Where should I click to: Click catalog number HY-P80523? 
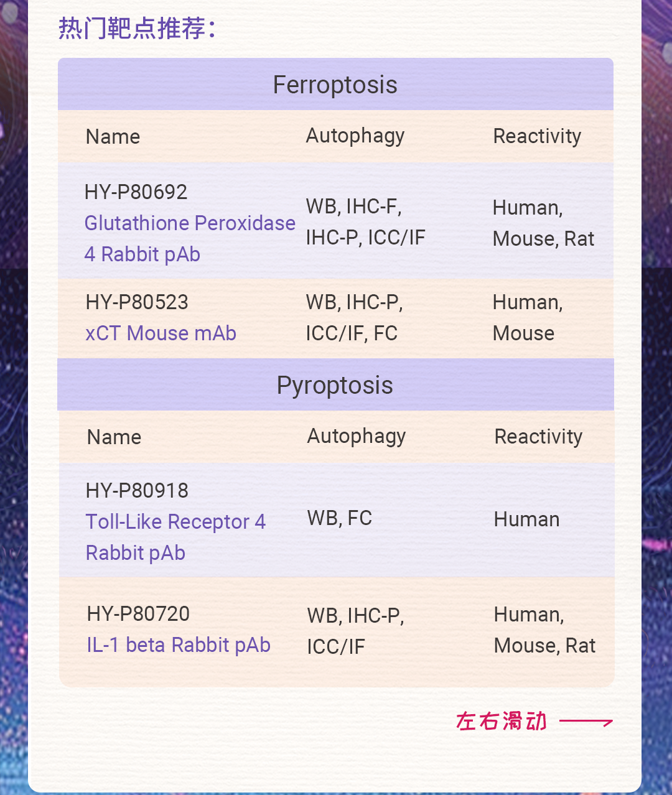click(x=137, y=302)
